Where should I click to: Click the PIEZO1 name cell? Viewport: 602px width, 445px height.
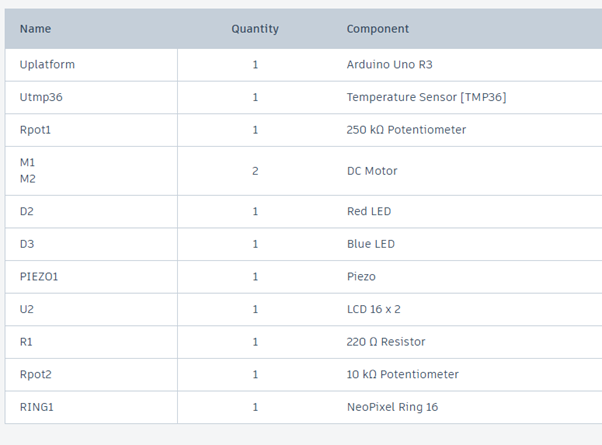click(39, 276)
